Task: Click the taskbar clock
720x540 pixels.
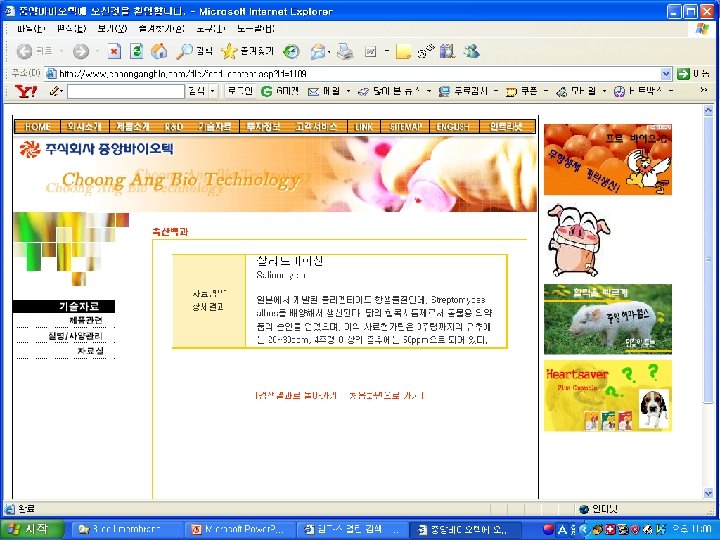Action: click(691, 529)
